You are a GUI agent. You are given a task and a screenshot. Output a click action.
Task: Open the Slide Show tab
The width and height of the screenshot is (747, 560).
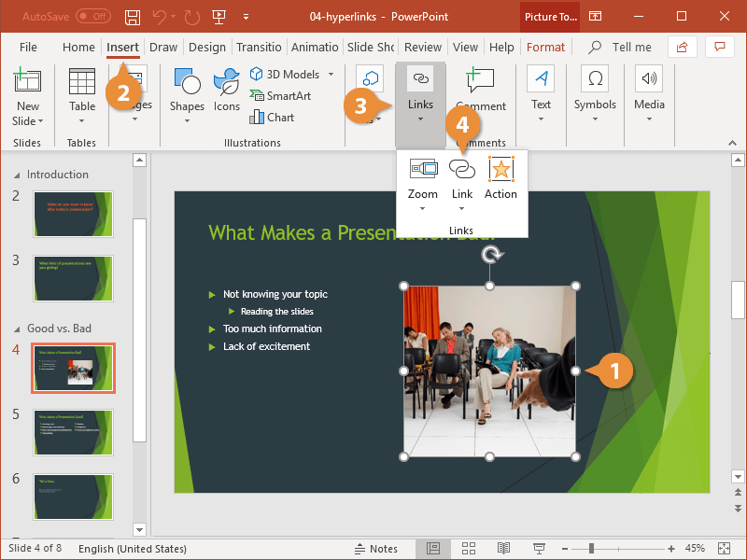(x=371, y=48)
